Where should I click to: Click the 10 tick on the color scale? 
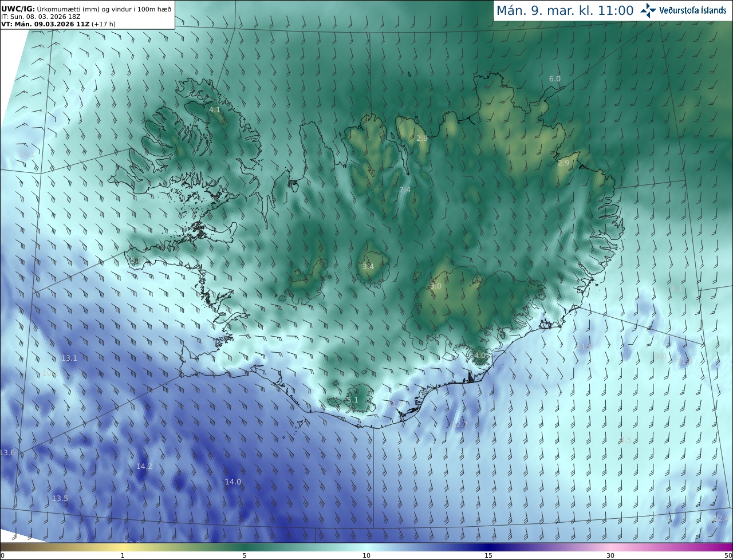pos(366,555)
